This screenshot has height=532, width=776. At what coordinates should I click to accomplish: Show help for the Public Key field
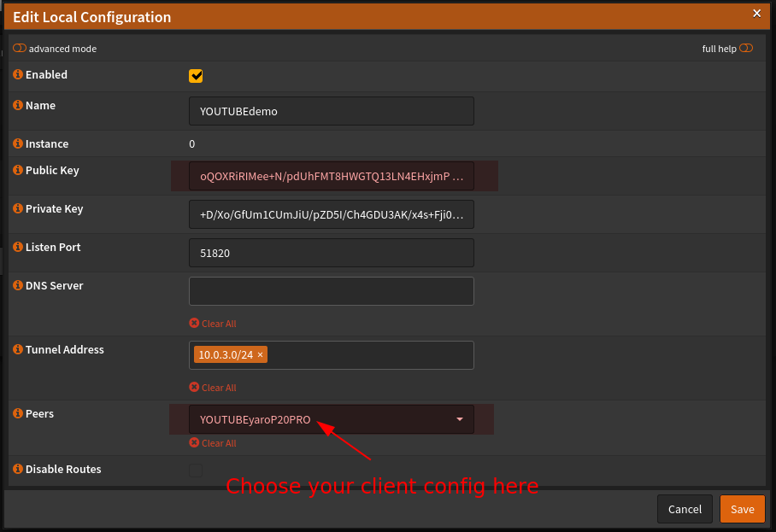pyautogui.click(x=18, y=171)
